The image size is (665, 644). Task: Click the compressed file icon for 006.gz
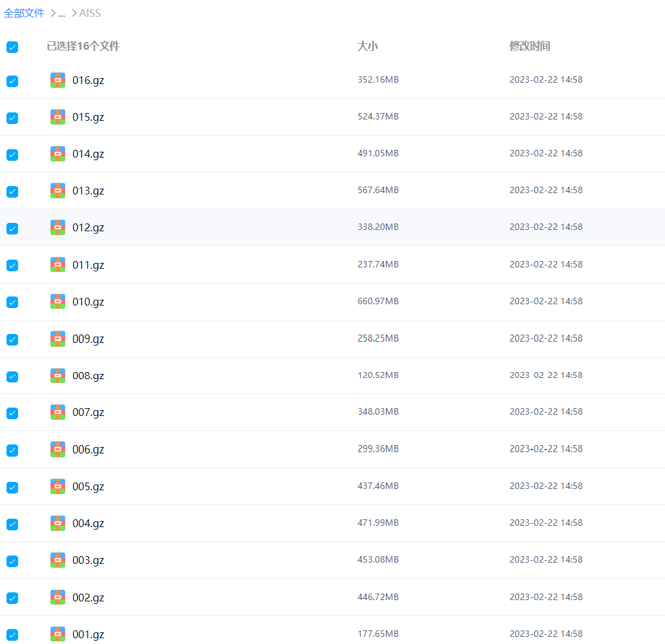(x=58, y=449)
